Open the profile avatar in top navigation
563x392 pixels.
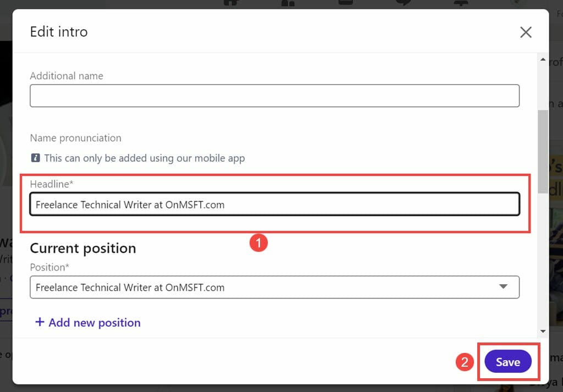517,3
